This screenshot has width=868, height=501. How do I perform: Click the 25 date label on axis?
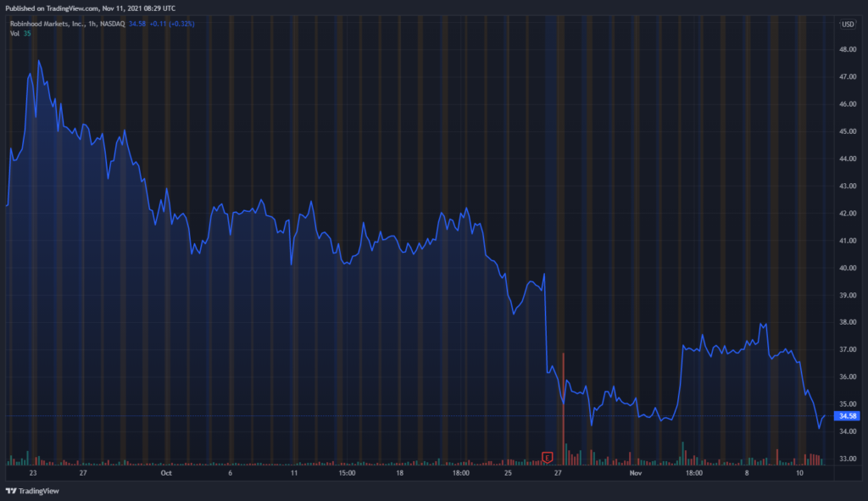[509, 473]
